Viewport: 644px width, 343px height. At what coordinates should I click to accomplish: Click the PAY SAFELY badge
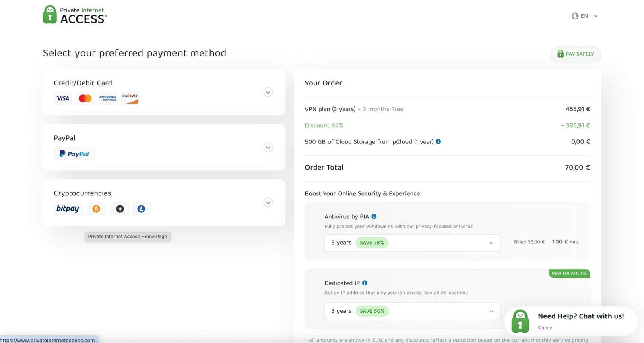[576, 54]
